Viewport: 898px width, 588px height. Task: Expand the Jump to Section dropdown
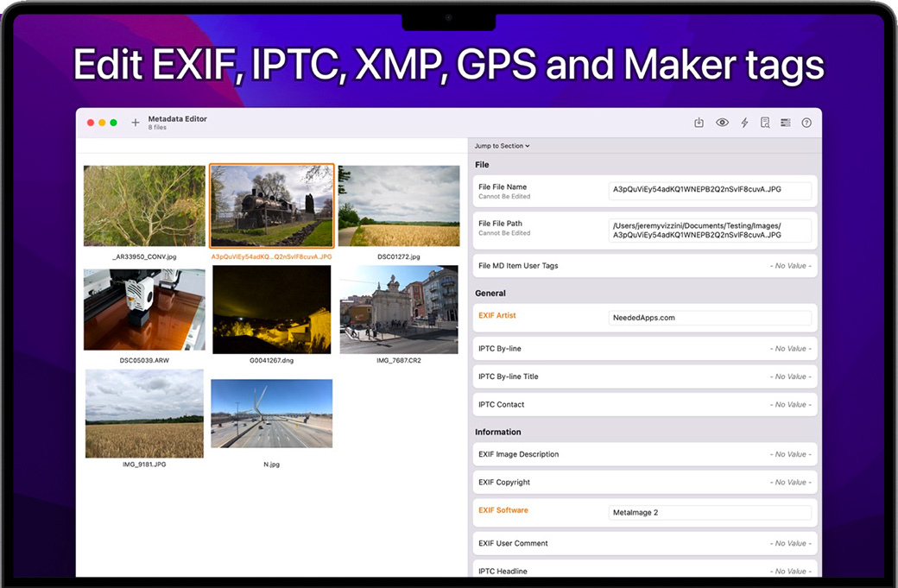pos(502,146)
